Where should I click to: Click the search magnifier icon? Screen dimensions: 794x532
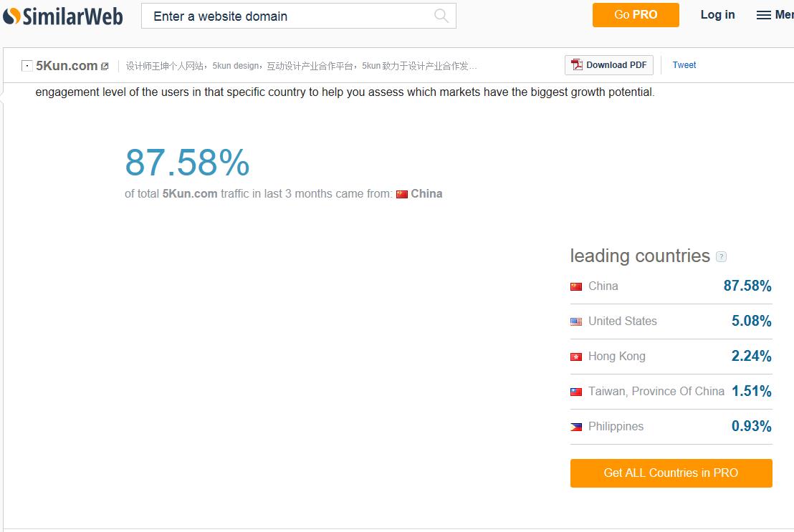coord(441,16)
